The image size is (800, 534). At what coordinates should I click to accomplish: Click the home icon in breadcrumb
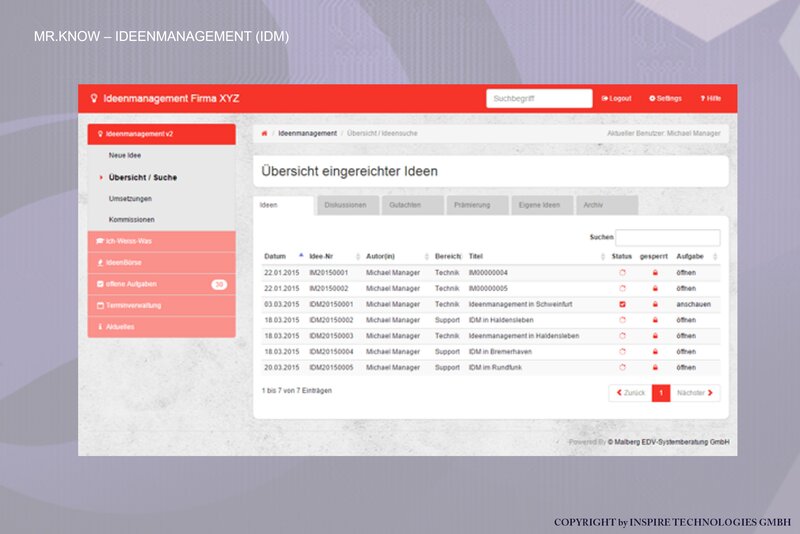264,134
